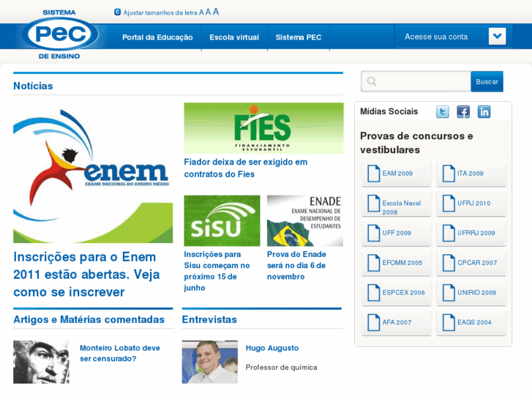532x399 pixels.
Task: Click the Monteiro Lobato portrait thumbnail
Action: 42,362
